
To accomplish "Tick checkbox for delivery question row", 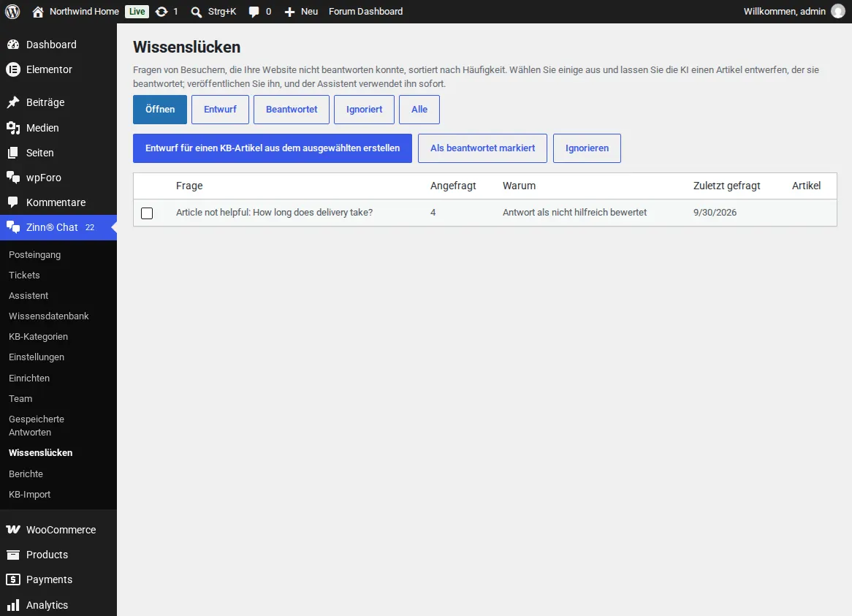I will coord(147,213).
